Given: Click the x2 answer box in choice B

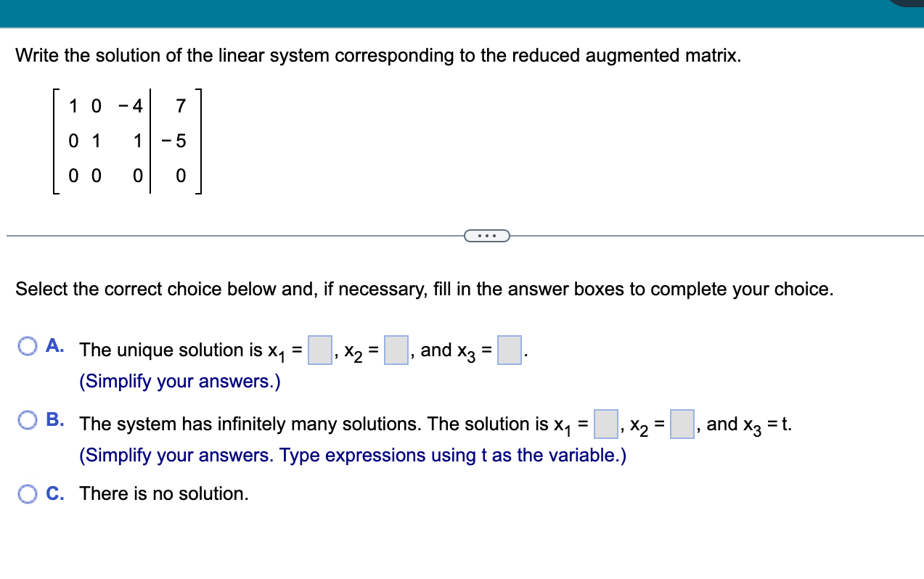Looking at the screenshot, I should pos(682,424).
